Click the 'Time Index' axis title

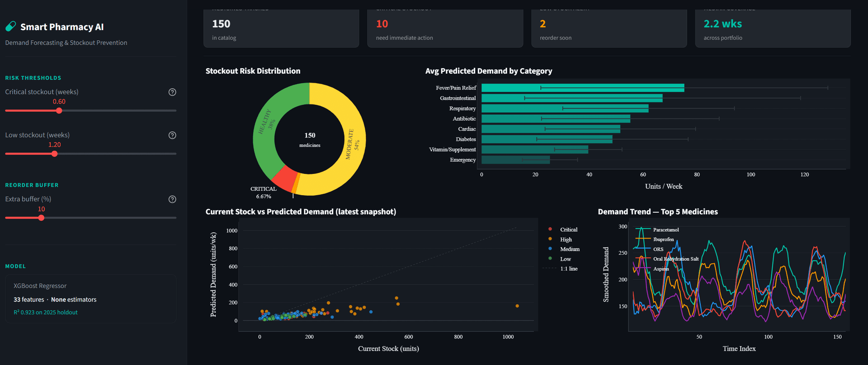point(739,349)
